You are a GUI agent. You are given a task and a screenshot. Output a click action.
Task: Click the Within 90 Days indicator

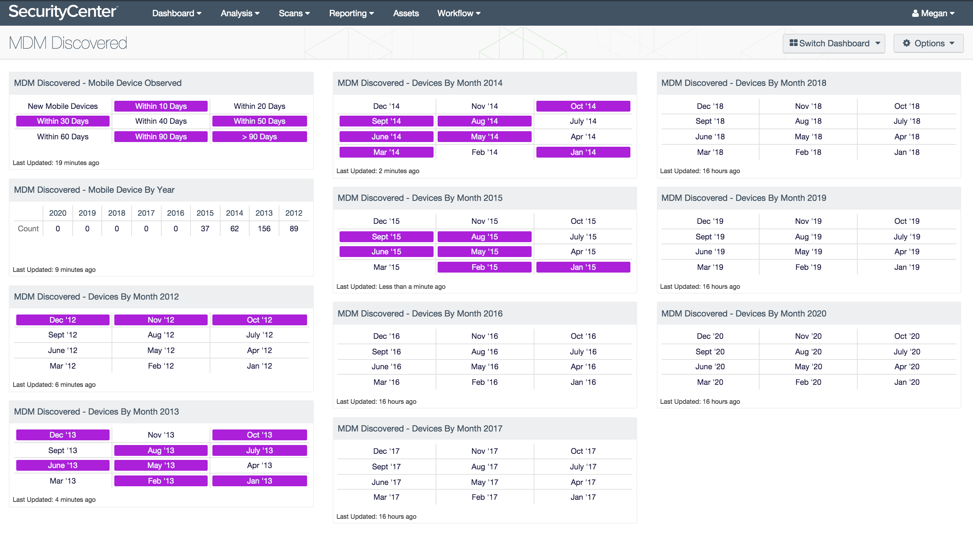pyautogui.click(x=161, y=137)
